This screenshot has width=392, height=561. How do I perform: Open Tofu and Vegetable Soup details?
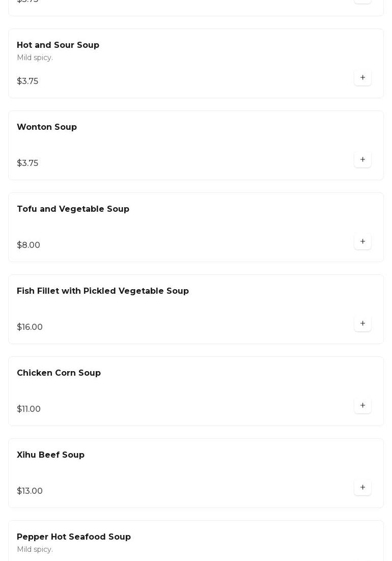click(x=73, y=209)
